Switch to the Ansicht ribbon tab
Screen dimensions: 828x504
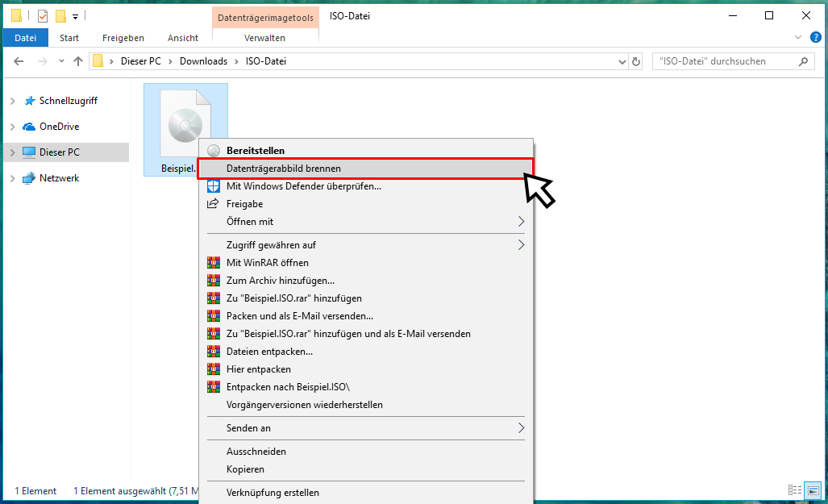[183, 38]
